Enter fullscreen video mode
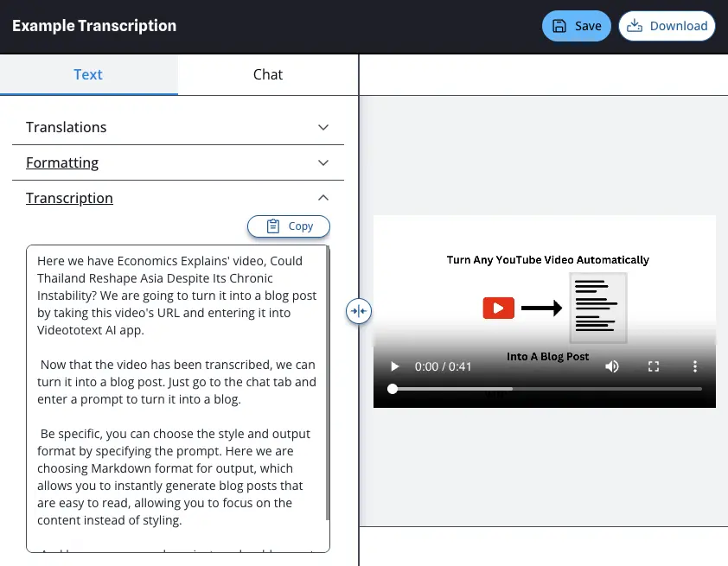728x566 pixels. coord(654,366)
